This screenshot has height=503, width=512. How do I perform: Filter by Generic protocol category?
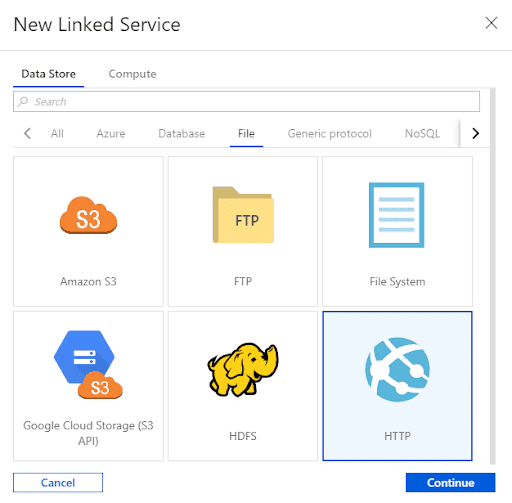coord(329,134)
